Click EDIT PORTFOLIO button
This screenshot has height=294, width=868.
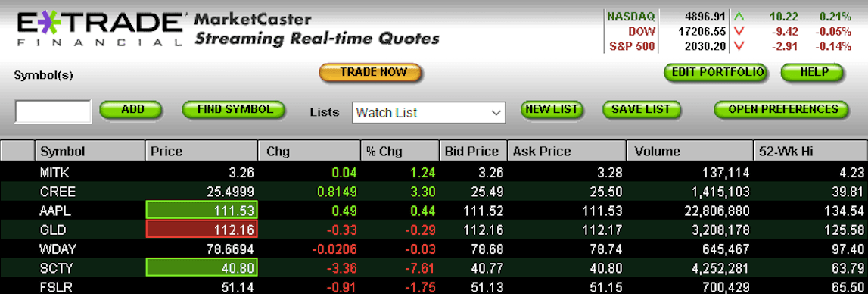click(717, 73)
